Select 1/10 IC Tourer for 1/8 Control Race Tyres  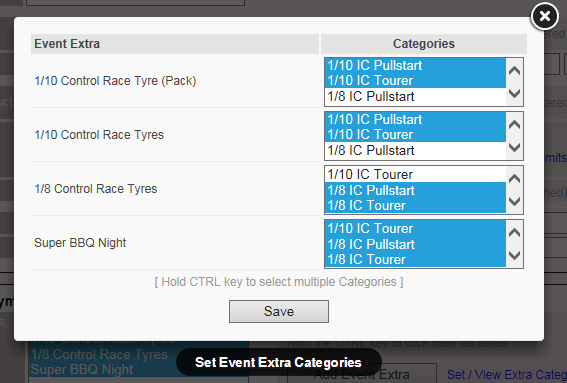[x=415, y=174]
